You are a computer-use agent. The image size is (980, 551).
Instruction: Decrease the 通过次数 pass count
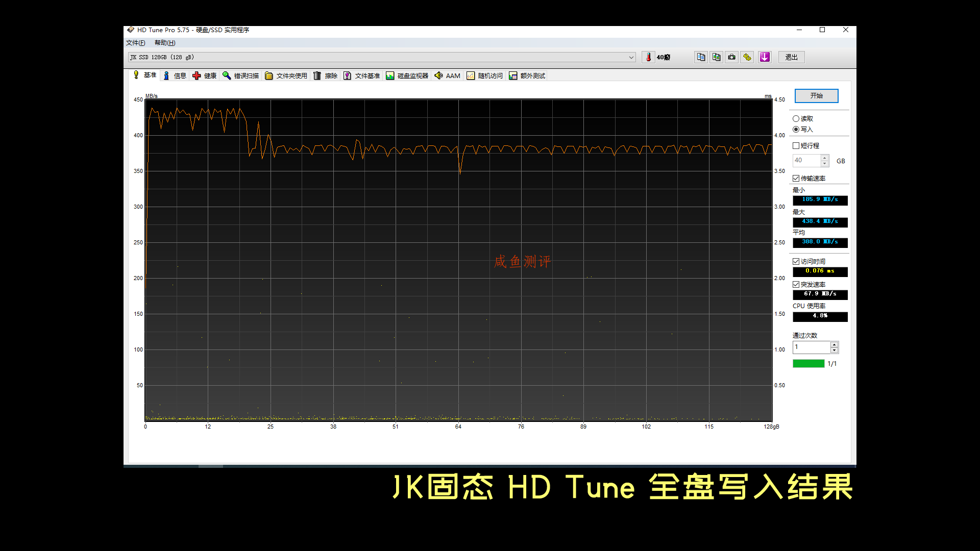[x=834, y=350]
